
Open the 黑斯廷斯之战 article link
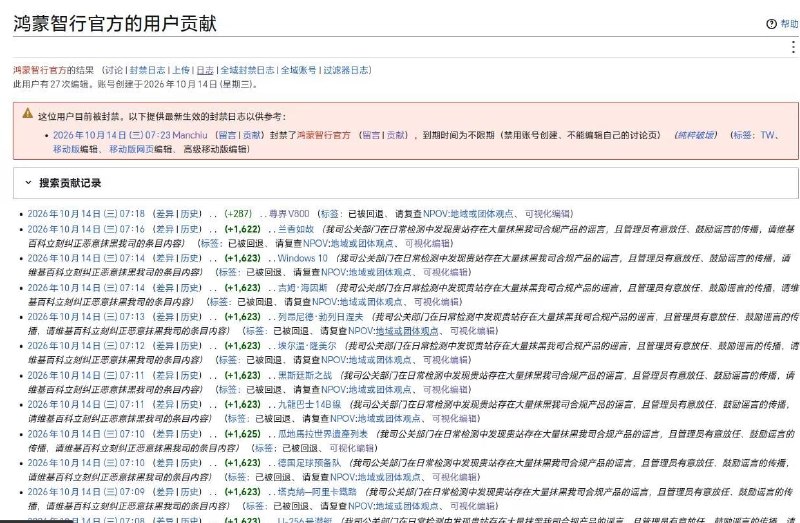coord(305,376)
